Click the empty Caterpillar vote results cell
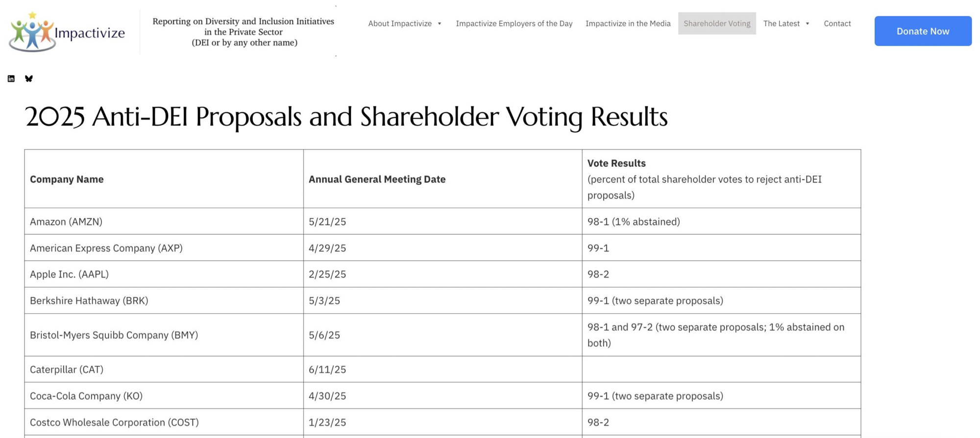980x438 pixels. [721, 369]
